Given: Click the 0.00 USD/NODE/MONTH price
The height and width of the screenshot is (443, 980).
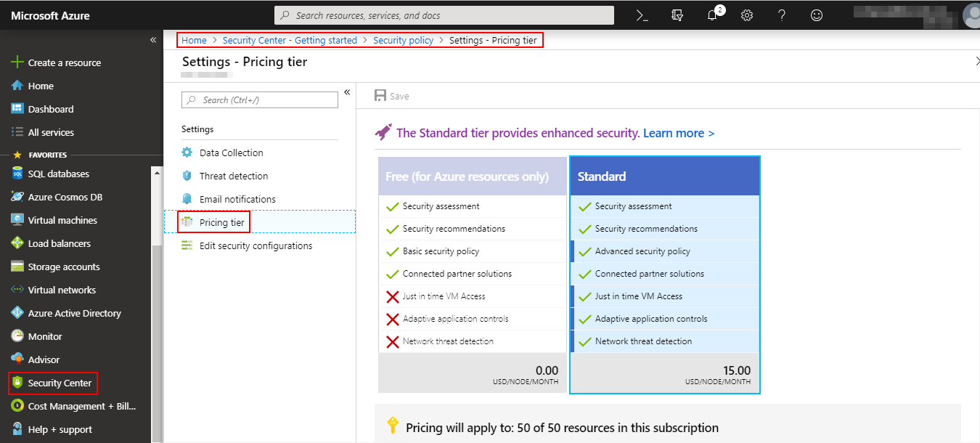Looking at the screenshot, I should 526,375.
